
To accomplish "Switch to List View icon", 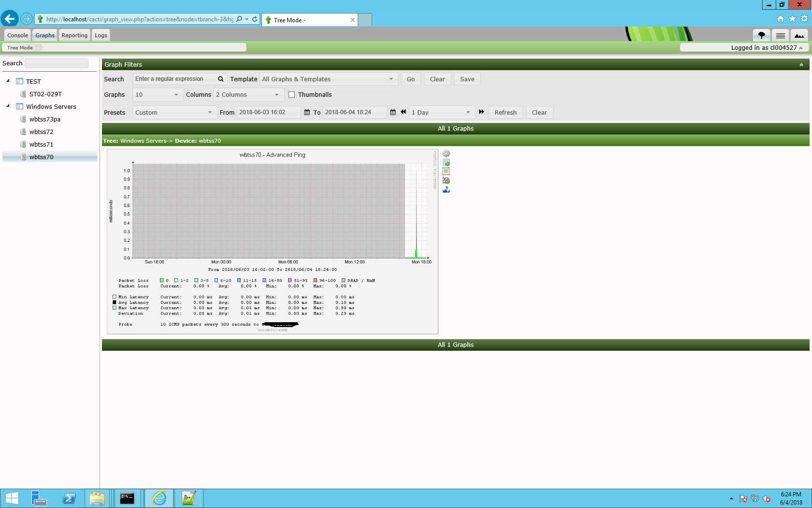I will tap(781, 35).
